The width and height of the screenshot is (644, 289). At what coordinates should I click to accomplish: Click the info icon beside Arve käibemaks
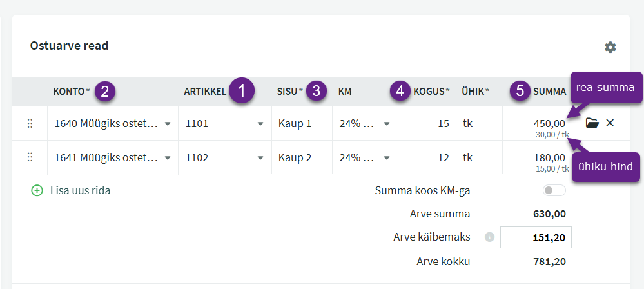489,237
